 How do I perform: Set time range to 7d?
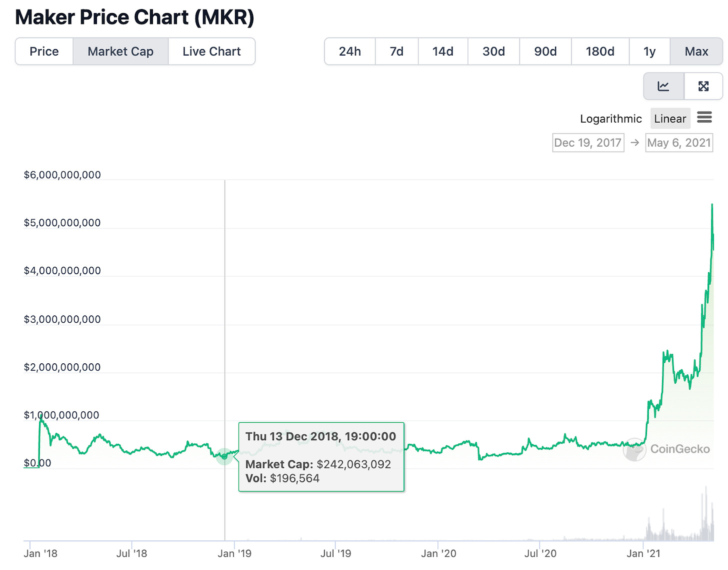click(397, 52)
